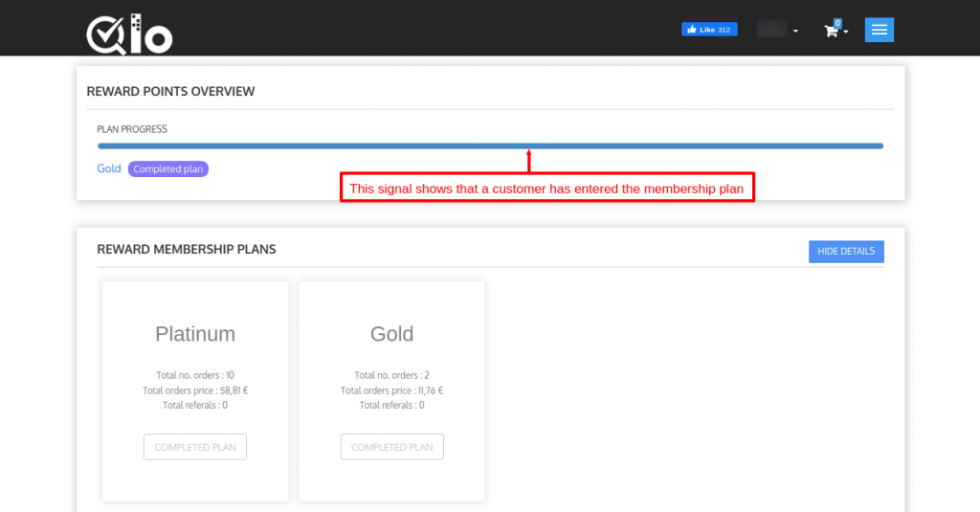Click the Plan Progress label
This screenshot has height=512, width=980.
pos(132,129)
